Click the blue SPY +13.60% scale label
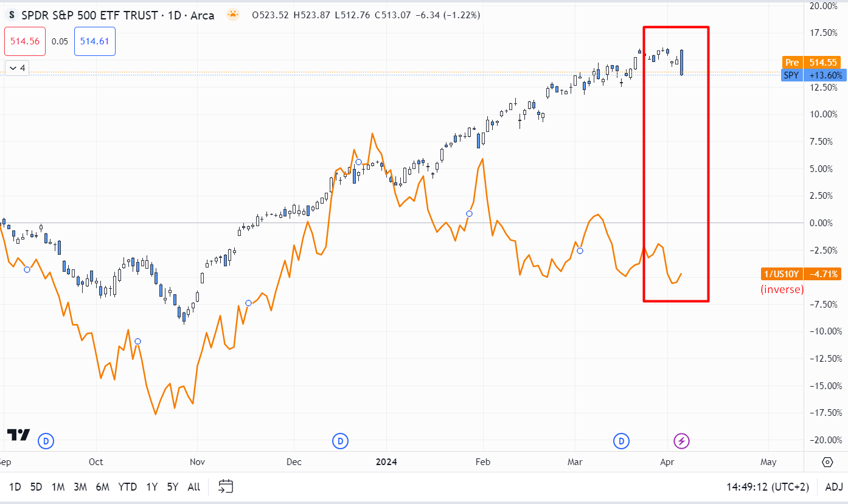The width and height of the screenshot is (848, 504). (x=813, y=75)
